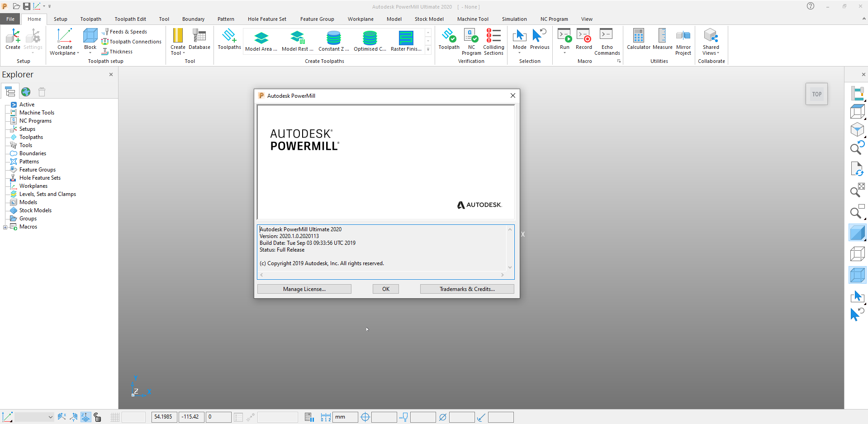Toggle the grid display in status bar
Image resolution: width=868 pixels, height=424 pixels.
(x=115, y=417)
